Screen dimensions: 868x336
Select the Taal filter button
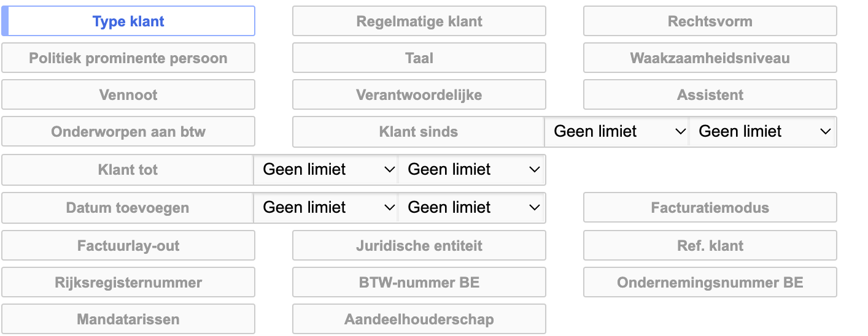[x=419, y=59]
